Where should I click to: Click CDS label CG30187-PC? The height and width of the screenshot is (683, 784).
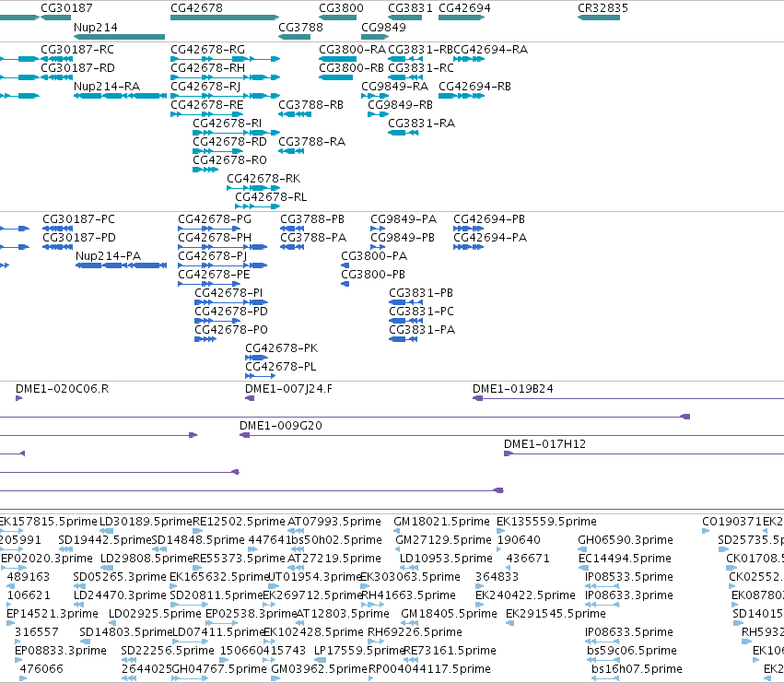tap(78, 219)
